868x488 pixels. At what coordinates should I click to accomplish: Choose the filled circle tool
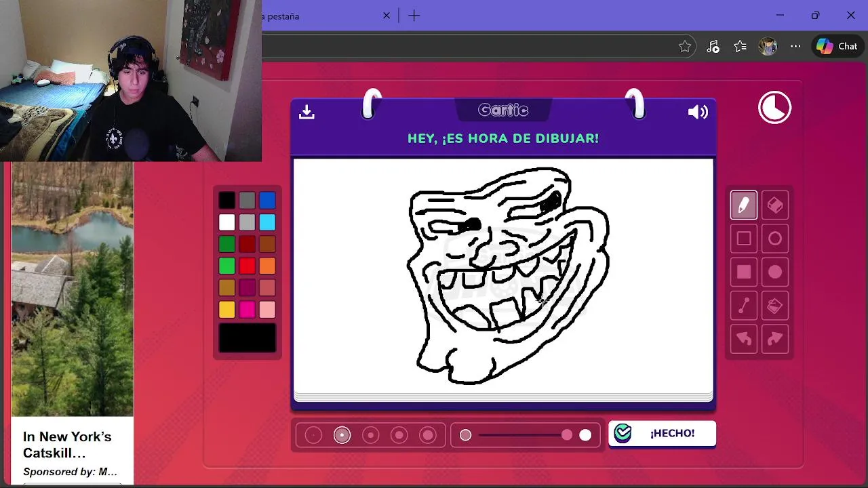click(775, 272)
